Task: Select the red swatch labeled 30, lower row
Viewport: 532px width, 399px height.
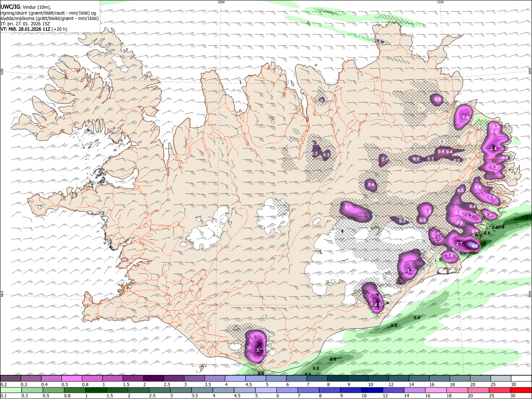Action: 521,390
